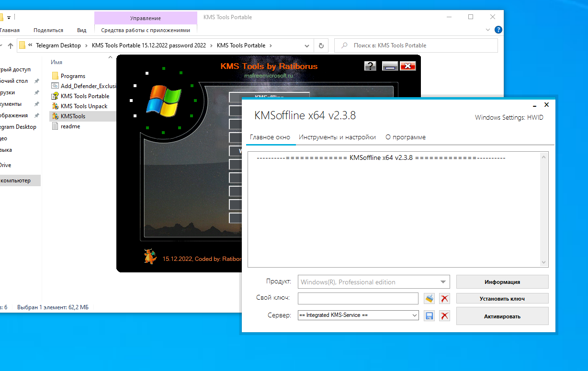Open the msfreemicrosoft.ru link
This screenshot has width=588, height=371.
(268, 76)
